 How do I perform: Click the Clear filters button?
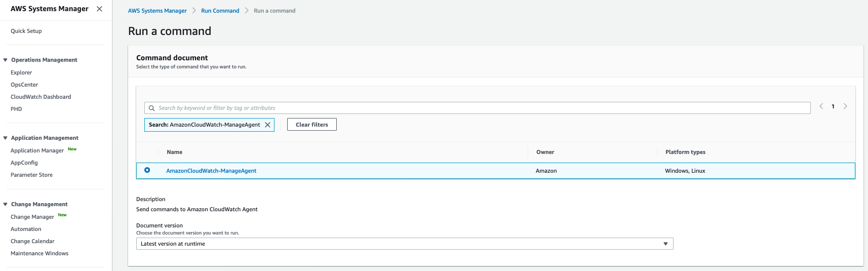tap(312, 125)
